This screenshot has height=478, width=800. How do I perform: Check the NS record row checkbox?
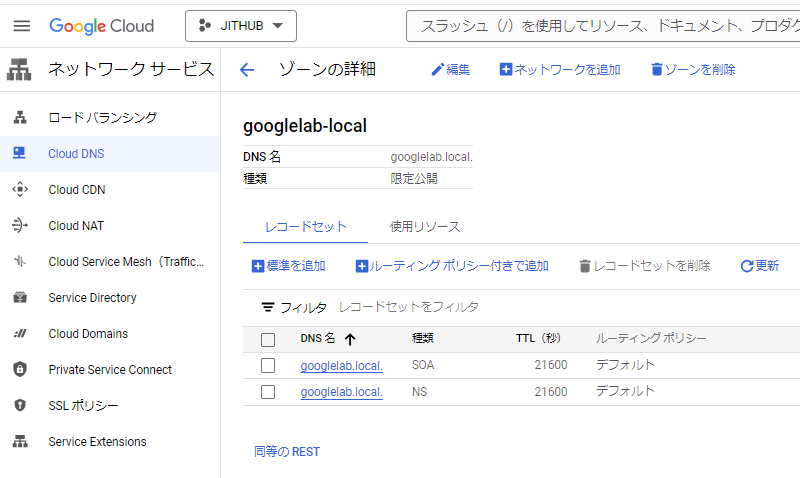coord(268,392)
